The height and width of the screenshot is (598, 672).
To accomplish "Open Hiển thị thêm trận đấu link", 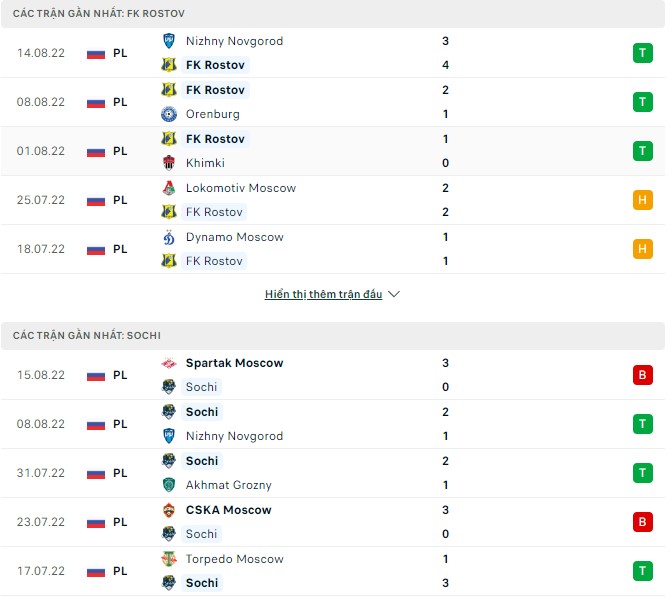I will pyautogui.click(x=323, y=294).
